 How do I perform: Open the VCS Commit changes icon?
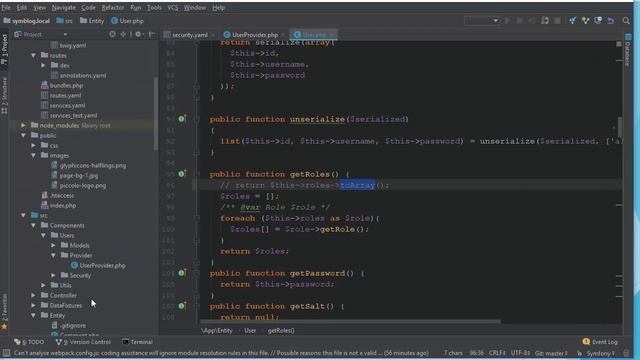(x=585, y=20)
